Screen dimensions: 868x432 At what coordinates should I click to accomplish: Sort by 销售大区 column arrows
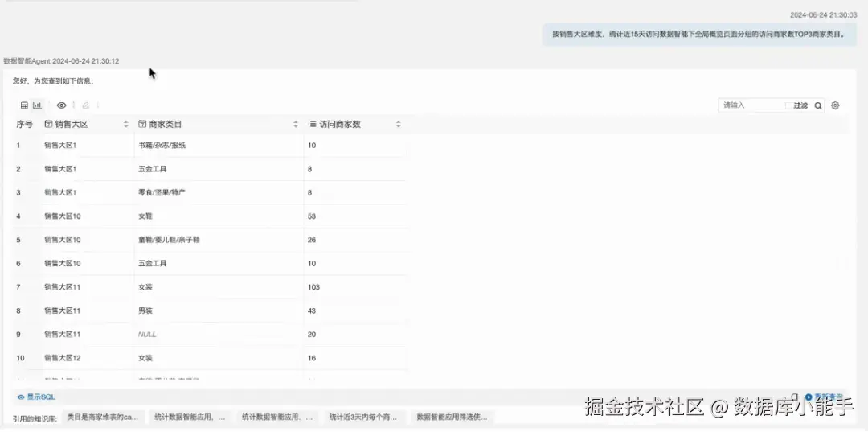tap(125, 125)
